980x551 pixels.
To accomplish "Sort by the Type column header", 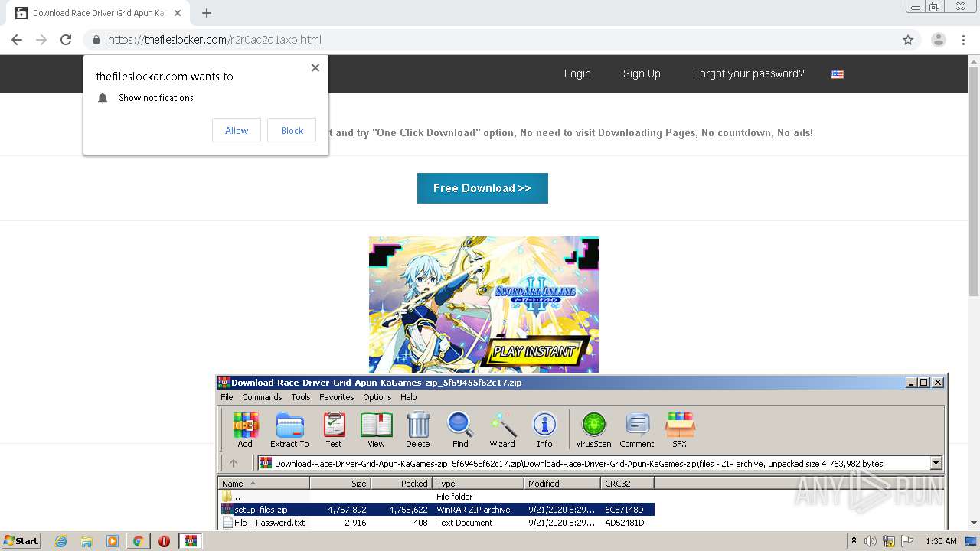I will 479,483.
